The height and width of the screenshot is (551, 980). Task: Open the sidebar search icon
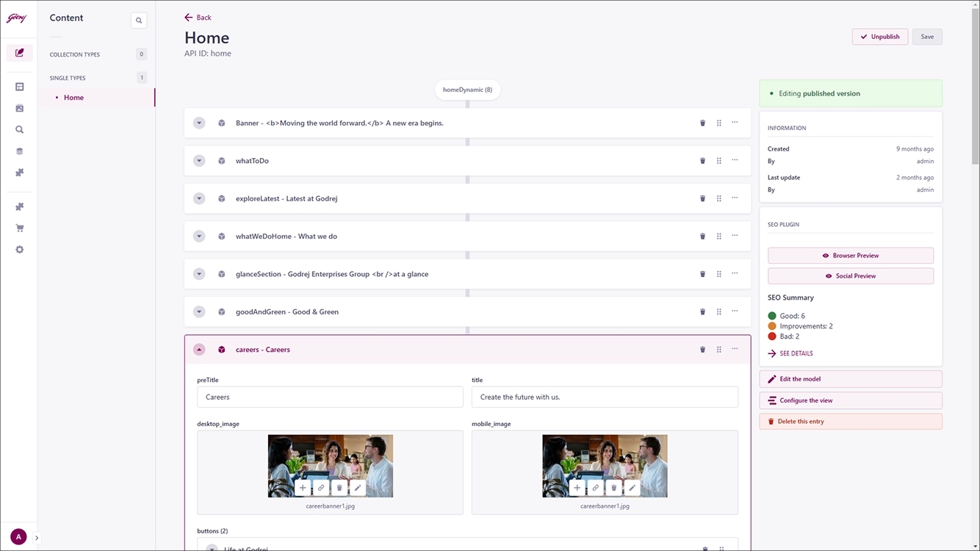click(20, 129)
